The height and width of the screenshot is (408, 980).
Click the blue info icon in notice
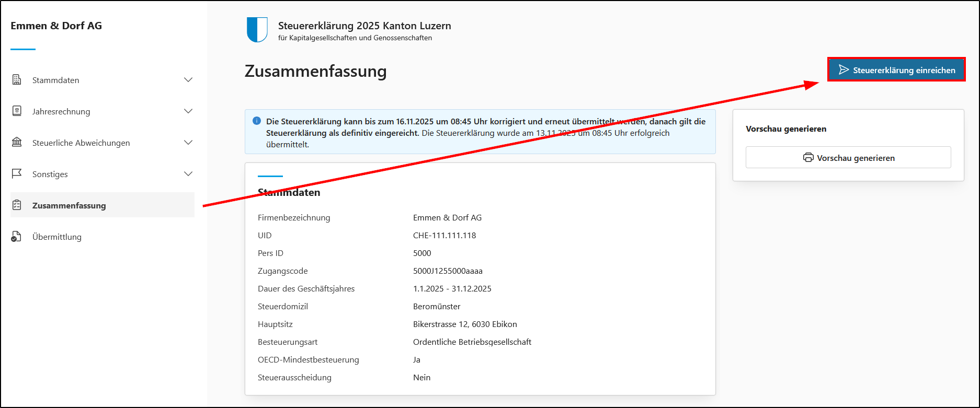pyautogui.click(x=257, y=121)
